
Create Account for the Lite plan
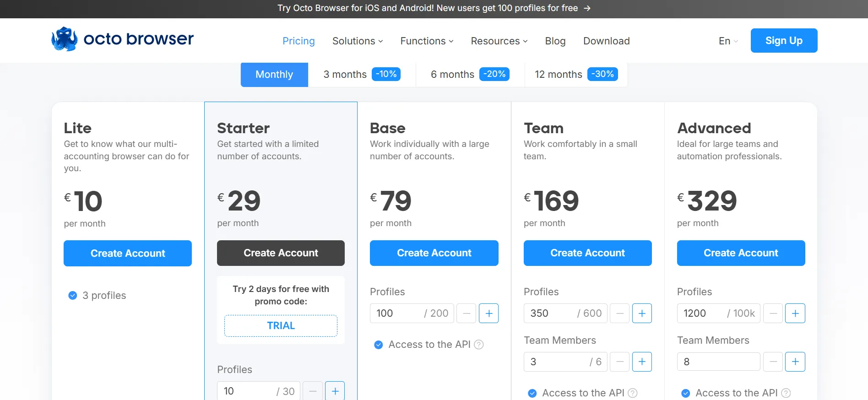point(128,253)
